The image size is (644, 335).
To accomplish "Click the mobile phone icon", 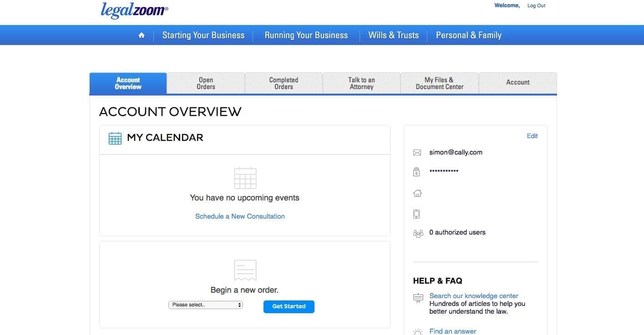I will click(416, 214).
